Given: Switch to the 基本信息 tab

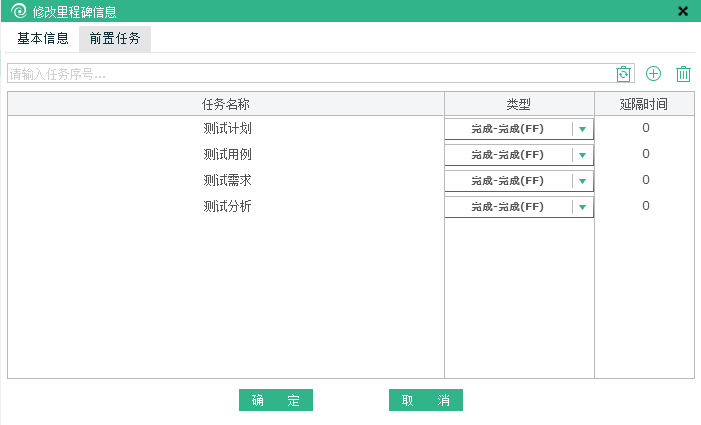Looking at the screenshot, I should pos(43,39).
